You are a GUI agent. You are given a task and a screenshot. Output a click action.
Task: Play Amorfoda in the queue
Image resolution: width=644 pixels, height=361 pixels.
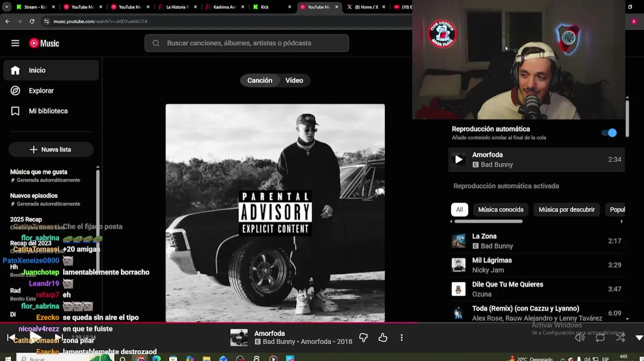[x=458, y=159]
